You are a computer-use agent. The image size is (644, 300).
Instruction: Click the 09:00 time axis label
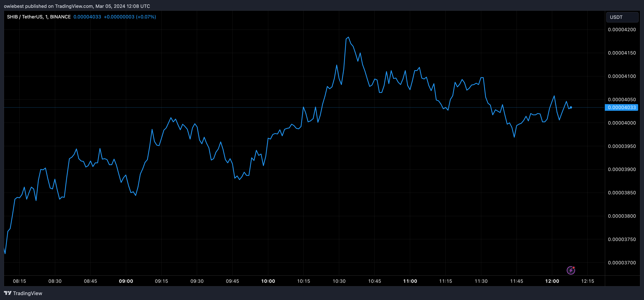[x=126, y=281]
